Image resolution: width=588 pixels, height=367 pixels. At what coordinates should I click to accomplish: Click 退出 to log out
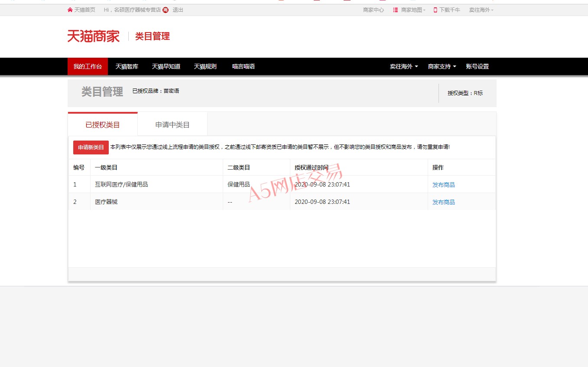(178, 10)
